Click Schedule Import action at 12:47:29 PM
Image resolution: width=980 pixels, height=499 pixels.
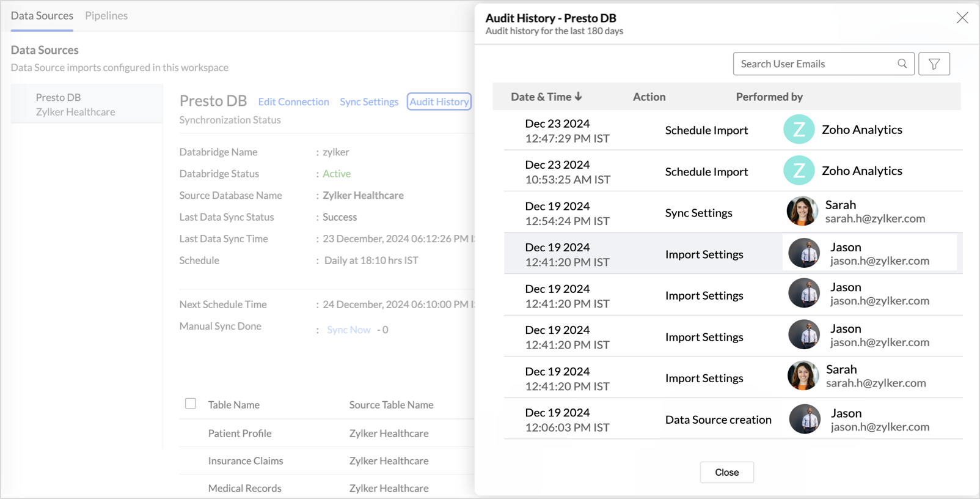click(706, 130)
